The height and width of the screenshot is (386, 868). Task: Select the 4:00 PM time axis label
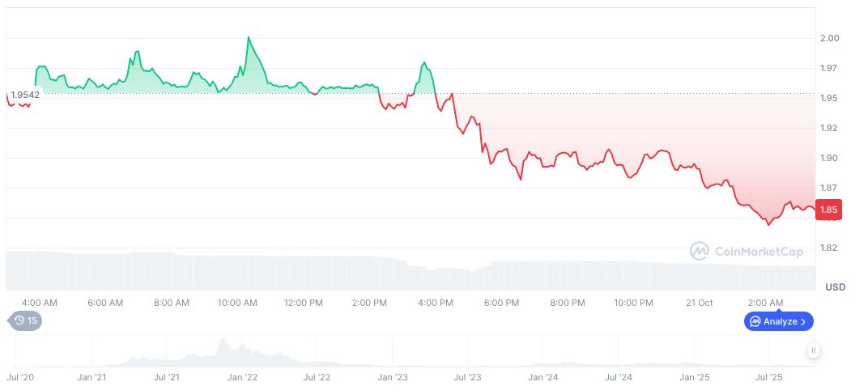coord(436,303)
